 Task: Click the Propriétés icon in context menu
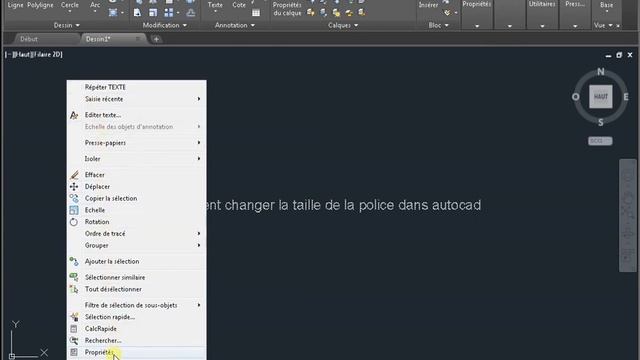pyautogui.click(x=74, y=352)
